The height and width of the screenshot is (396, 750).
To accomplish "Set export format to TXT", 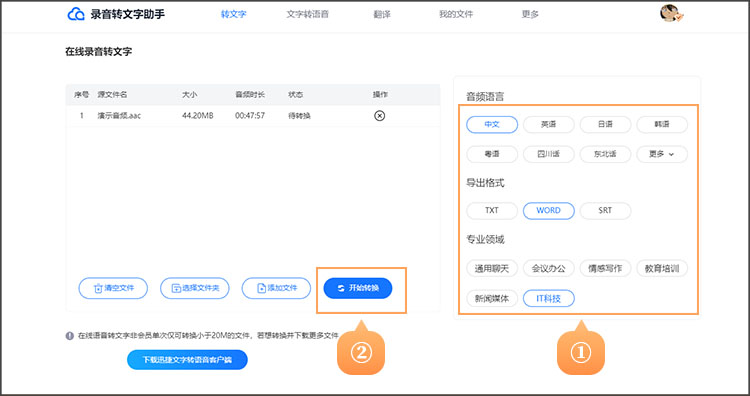I will tap(492, 211).
